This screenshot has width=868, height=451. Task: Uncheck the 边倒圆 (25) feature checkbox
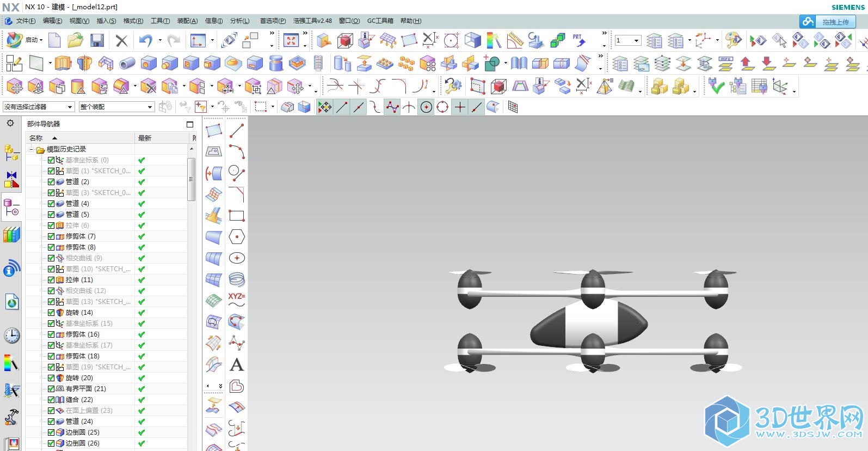(51, 432)
